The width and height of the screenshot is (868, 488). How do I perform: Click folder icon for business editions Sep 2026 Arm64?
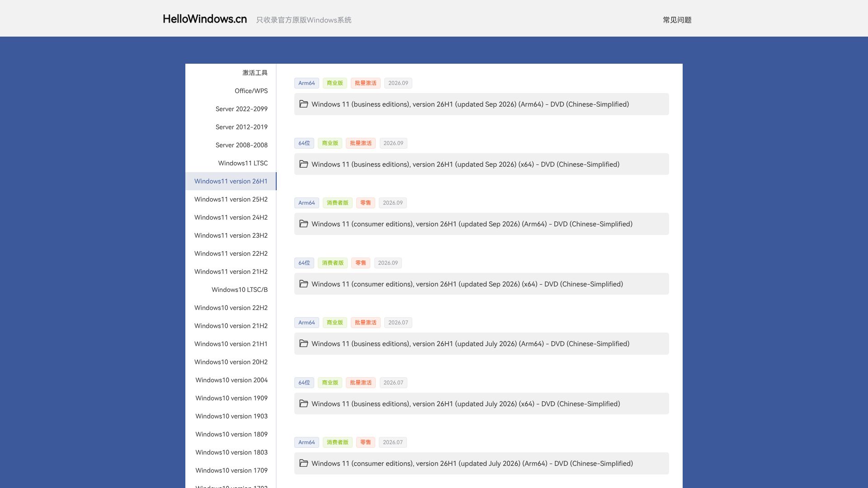(x=304, y=104)
